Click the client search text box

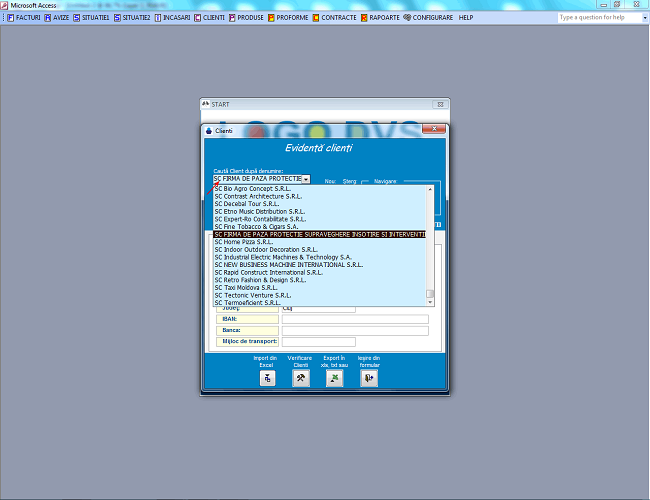point(257,179)
